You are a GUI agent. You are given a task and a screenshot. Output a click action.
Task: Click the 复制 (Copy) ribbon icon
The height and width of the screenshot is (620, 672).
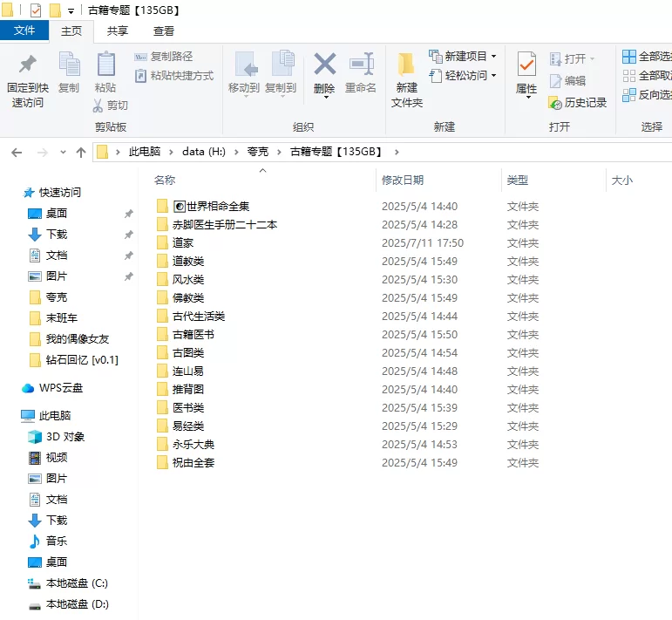pyautogui.click(x=69, y=65)
